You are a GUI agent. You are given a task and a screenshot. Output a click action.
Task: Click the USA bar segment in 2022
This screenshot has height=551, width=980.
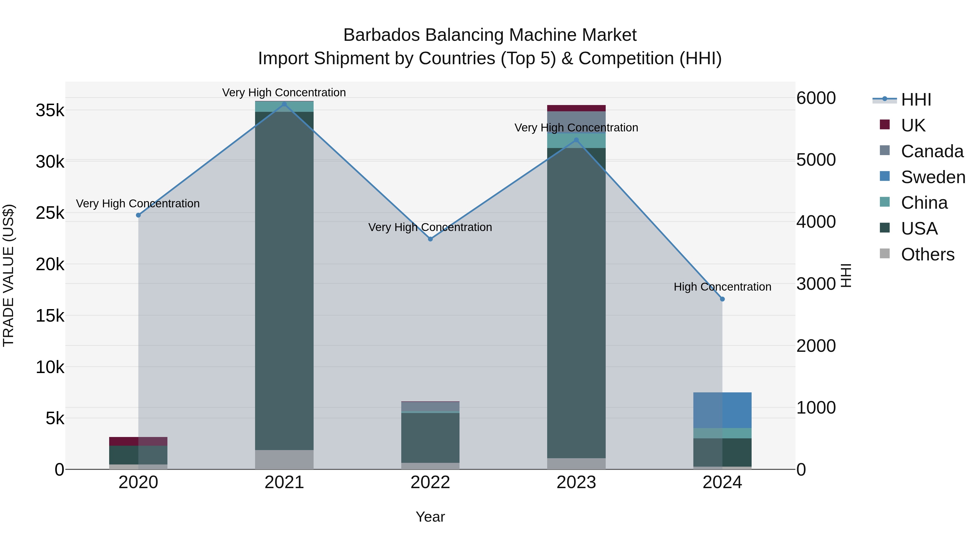tap(430, 438)
